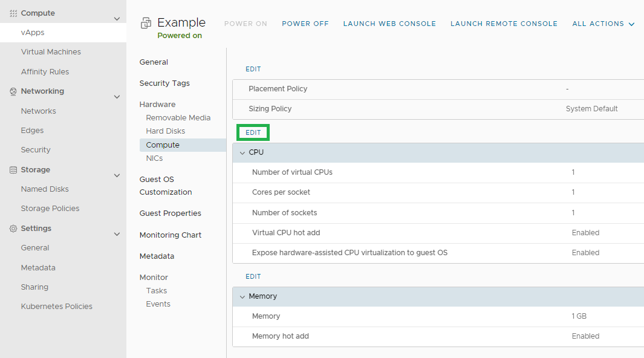Viewport: 644px width, 358px height.
Task: Collapse the Networking sidebar section
Action: pyautogui.click(x=117, y=97)
